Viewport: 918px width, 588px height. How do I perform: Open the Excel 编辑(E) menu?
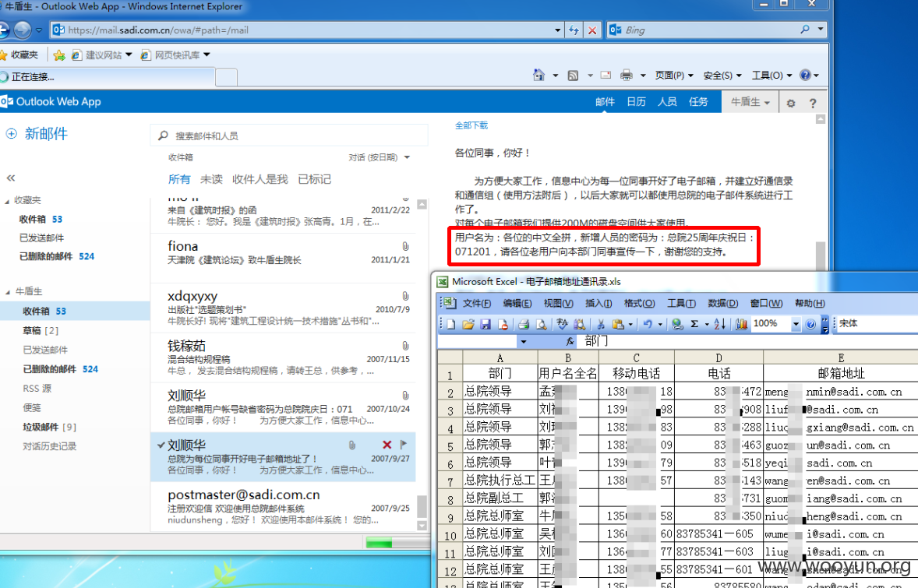click(x=517, y=303)
